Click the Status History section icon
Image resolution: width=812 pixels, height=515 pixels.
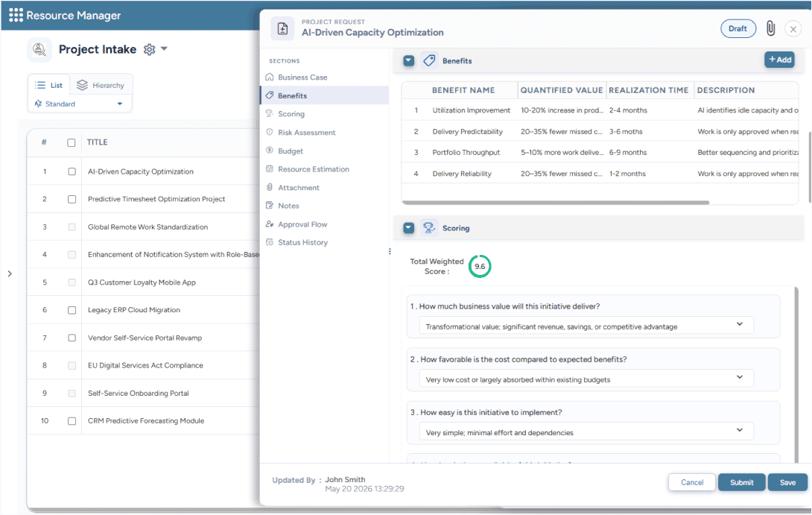[269, 242]
